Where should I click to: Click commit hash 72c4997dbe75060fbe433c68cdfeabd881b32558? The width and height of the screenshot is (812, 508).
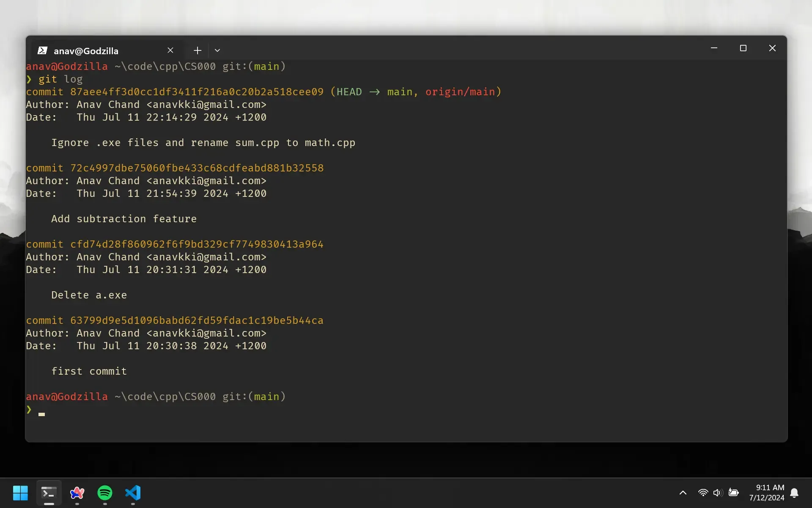[197, 168]
